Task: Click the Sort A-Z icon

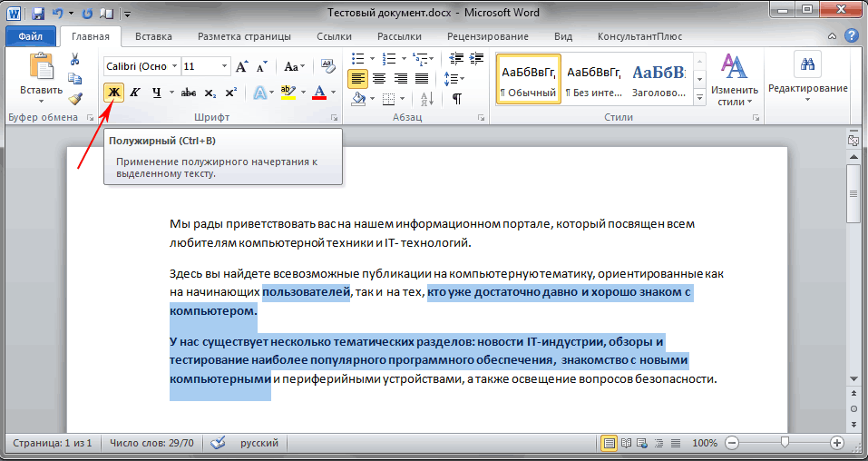Action: pyautogui.click(x=426, y=99)
